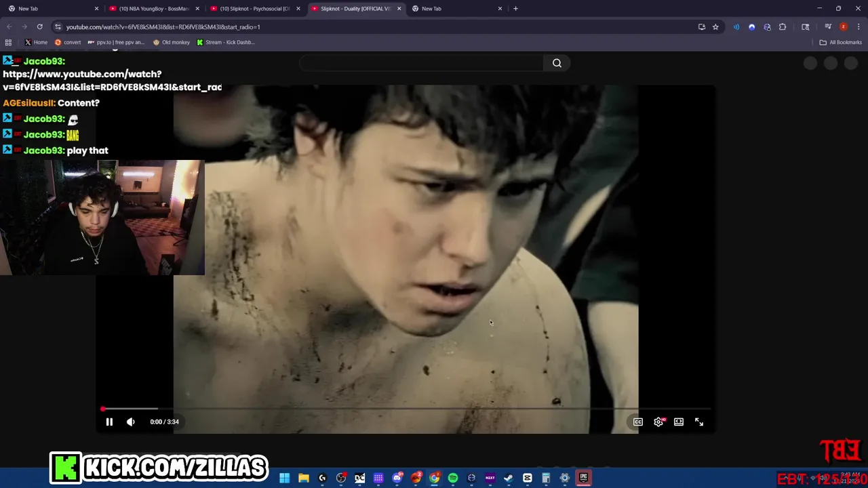This screenshot has width=868, height=488.
Task: Open File Explorer from taskbar
Action: (x=304, y=479)
